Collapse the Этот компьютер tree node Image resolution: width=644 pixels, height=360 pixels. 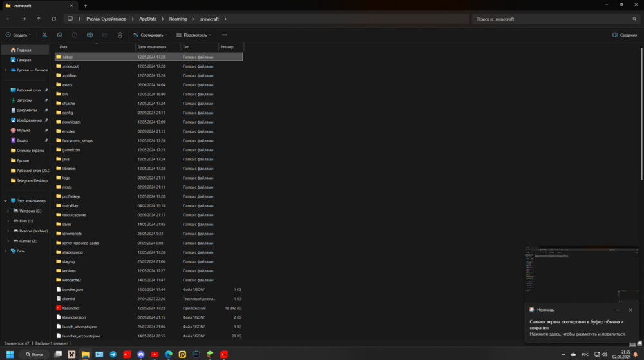5,201
